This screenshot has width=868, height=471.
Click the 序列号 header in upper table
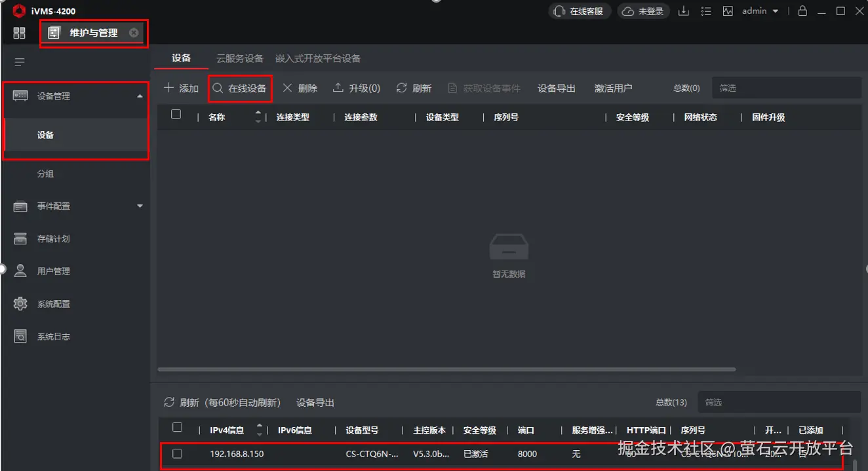pyautogui.click(x=506, y=117)
